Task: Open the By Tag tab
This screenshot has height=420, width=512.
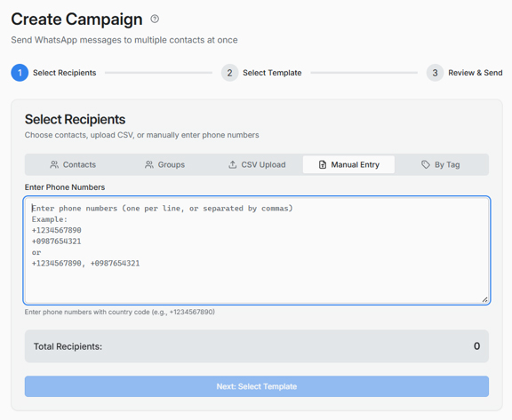Action: click(441, 164)
